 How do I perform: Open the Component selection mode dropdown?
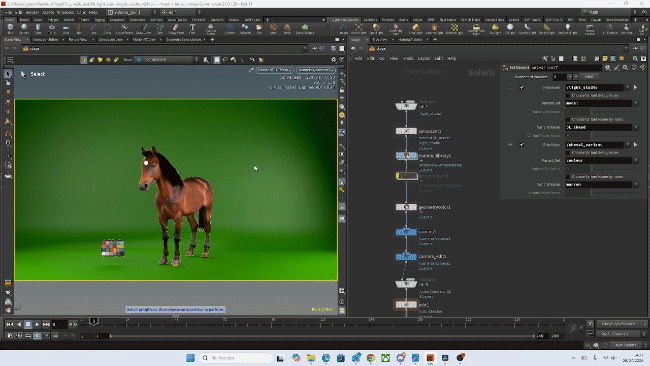click(167, 60)
